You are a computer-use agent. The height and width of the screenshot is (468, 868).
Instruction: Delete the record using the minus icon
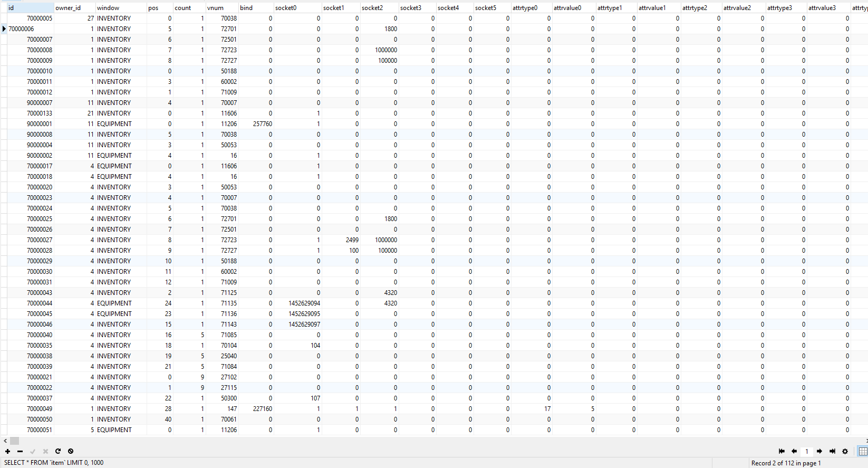tap(20, 451)
